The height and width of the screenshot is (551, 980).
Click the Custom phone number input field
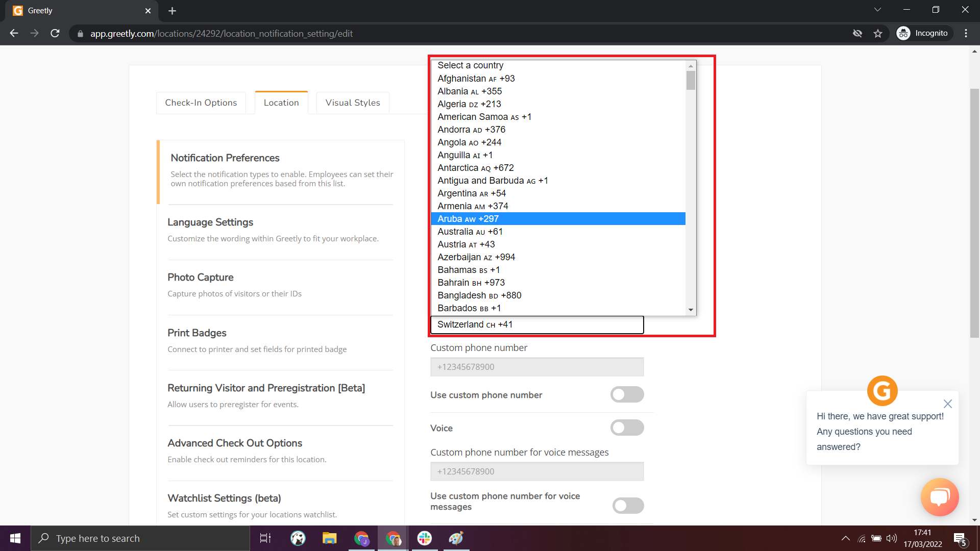[x=537, y=367]
